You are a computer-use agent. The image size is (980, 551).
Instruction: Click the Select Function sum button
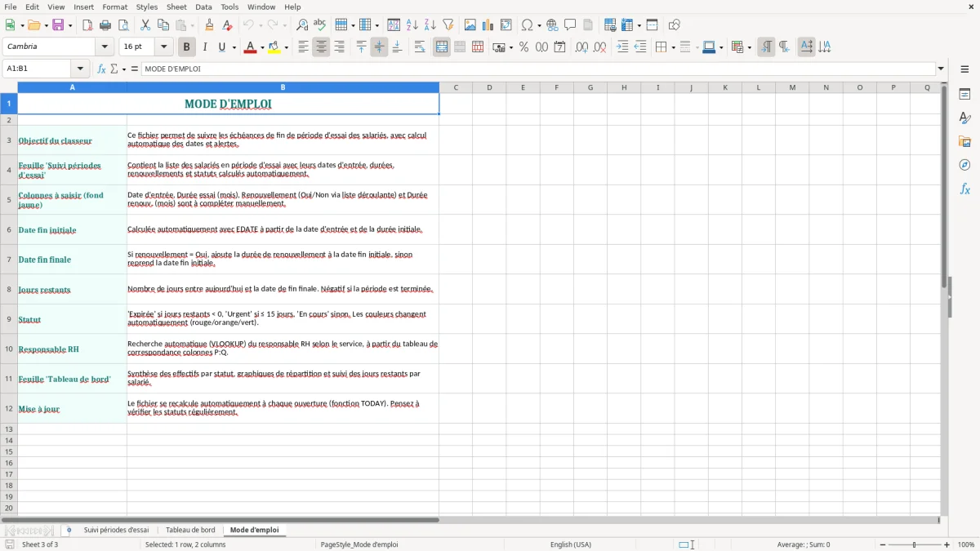tap(114, 69)
